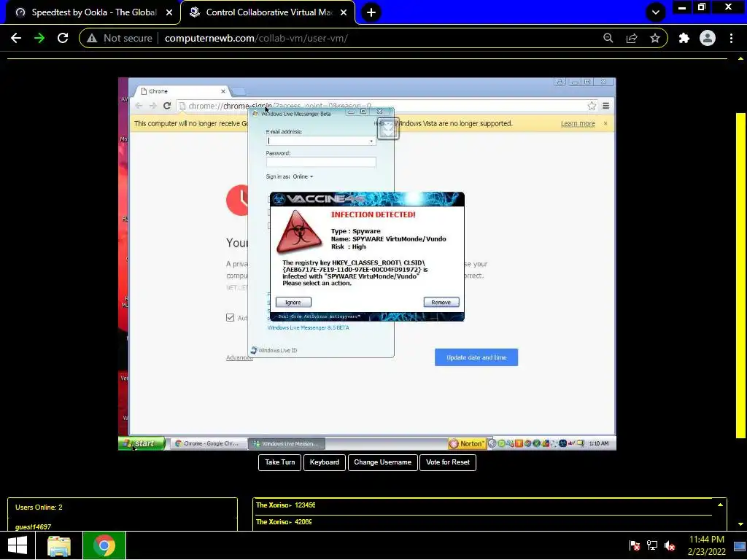The width and height of the screenshot is (747, 560).
Task: Click the address bar URL
Action: 256,38
